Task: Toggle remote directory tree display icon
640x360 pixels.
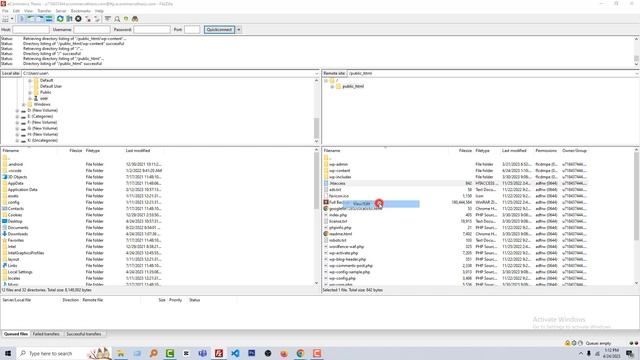Action: [40, 19]
